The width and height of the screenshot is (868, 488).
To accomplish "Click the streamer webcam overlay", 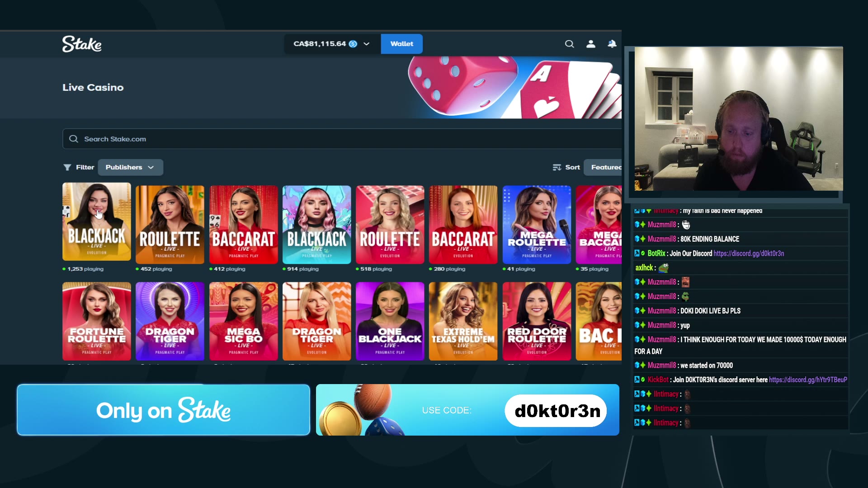I will point(739,118).
